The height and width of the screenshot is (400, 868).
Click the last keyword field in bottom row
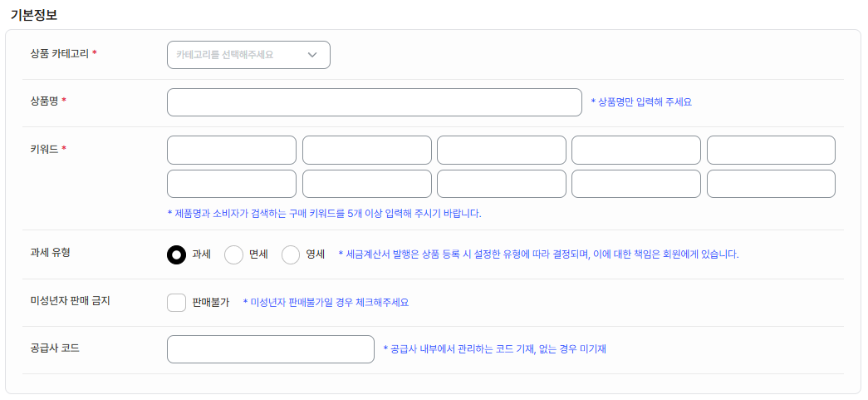(771, 184)
